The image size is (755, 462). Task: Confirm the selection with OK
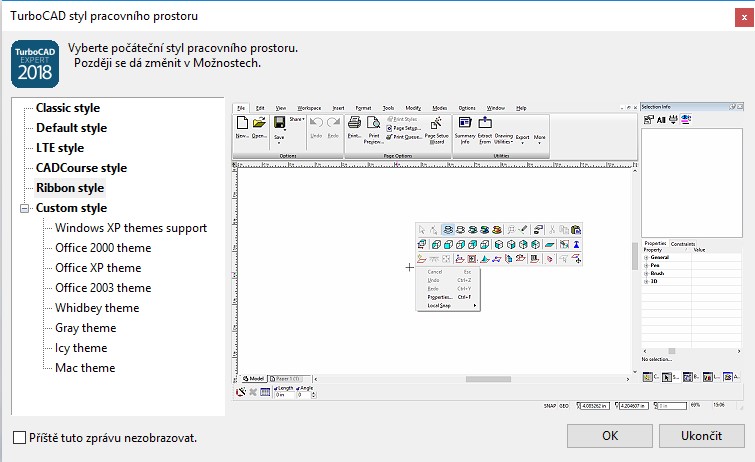click(610, 436)
